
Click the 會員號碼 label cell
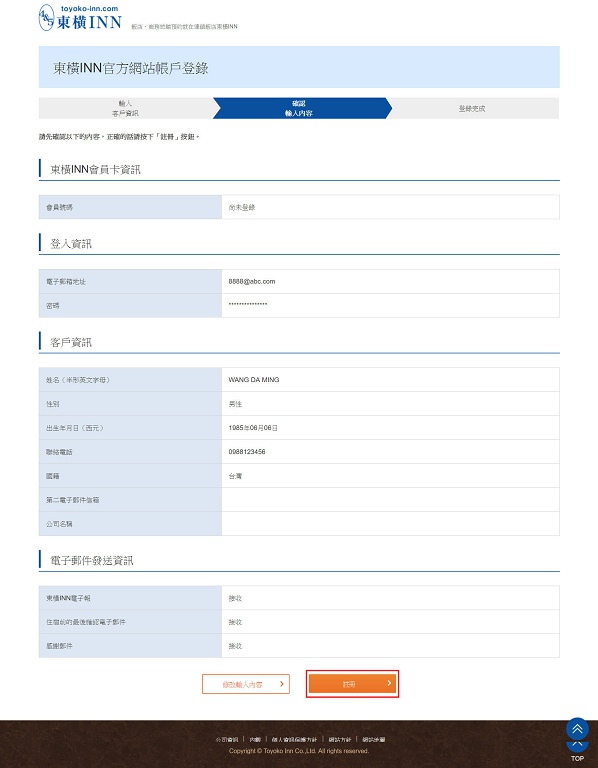tap(130, 207)
